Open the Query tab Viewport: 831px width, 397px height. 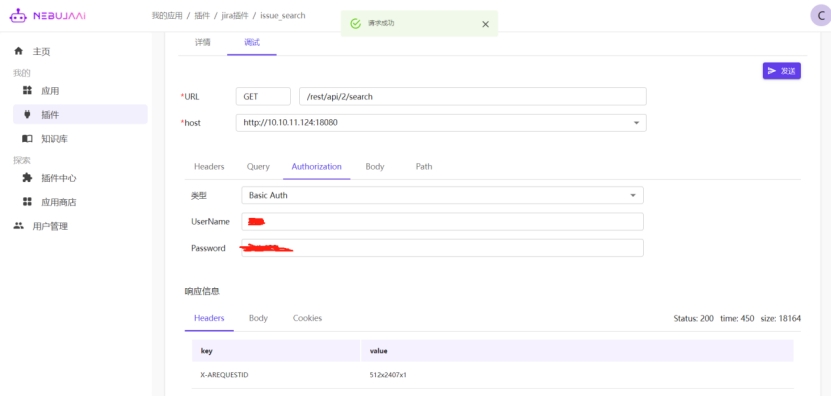point(258,166)
